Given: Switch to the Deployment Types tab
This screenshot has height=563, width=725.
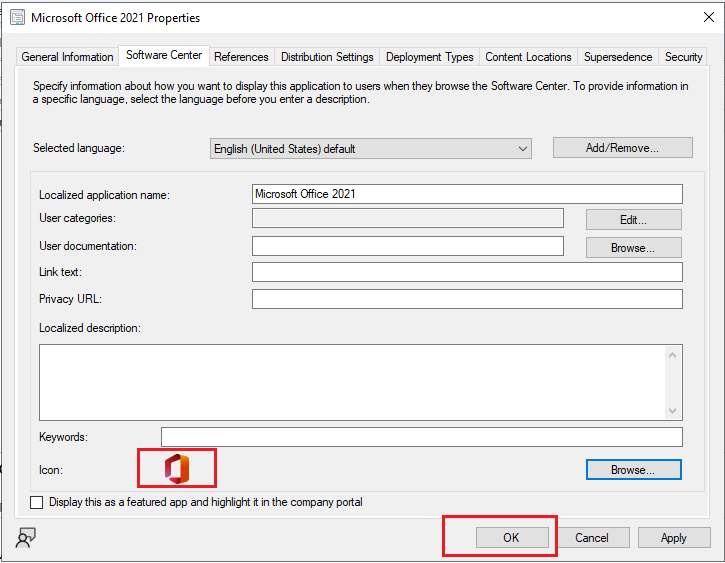Looking at the screenshot, I should click(x=430, y=57).
